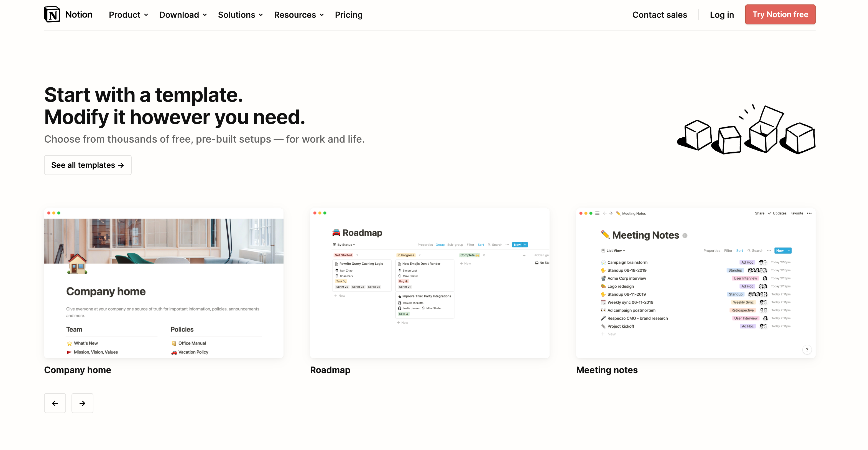Open Logo redesign entry

(x=620, y=286)
